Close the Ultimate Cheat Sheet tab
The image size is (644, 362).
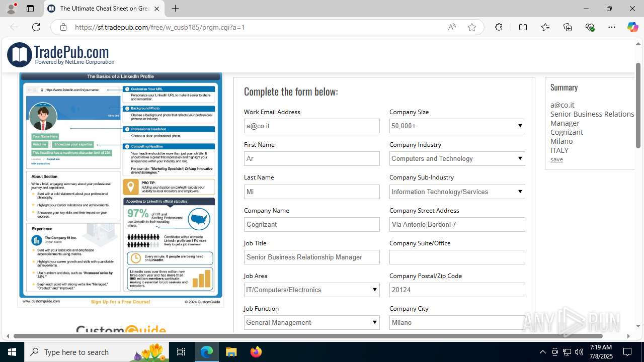click(156, 9)
